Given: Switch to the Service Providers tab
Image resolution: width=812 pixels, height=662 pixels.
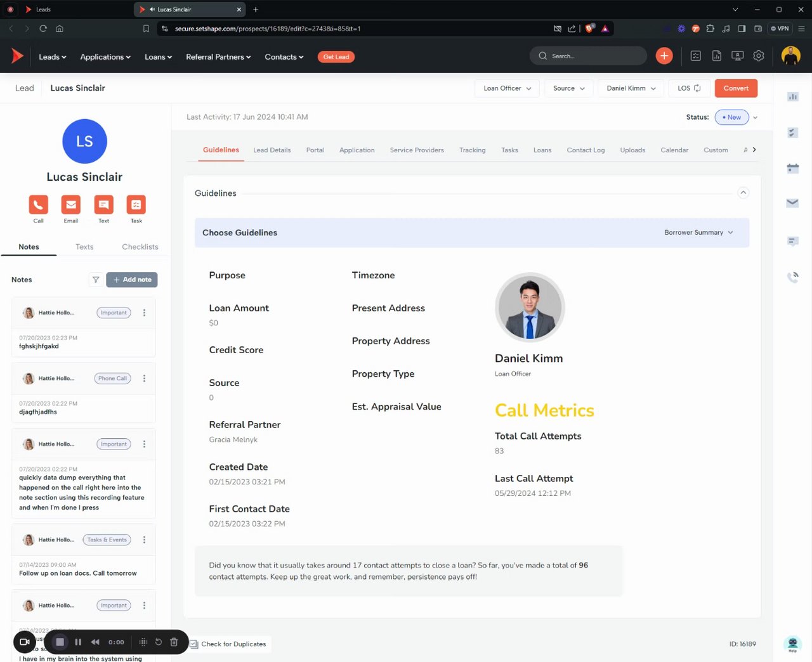Looking at the screenshot, I should pos(417,150).
